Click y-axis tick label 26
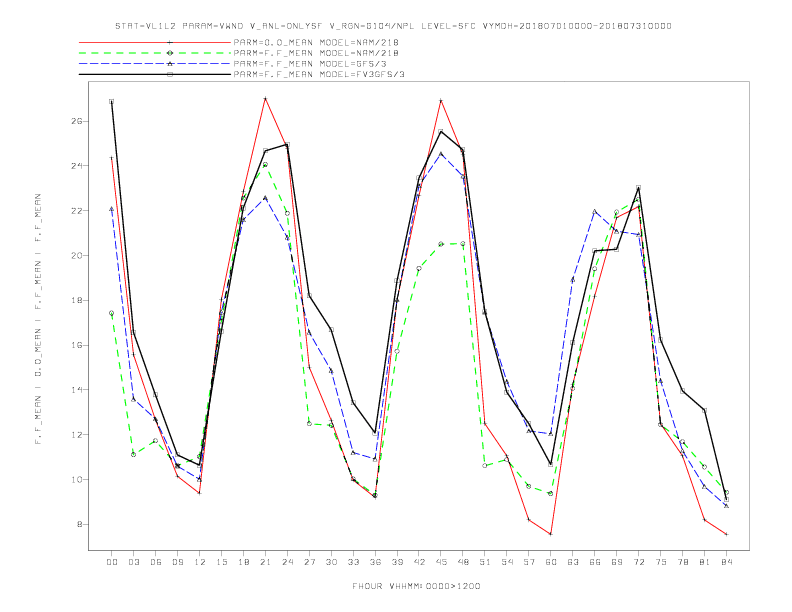The height and width of the screenshot is (612, 792). click(76, 121)
